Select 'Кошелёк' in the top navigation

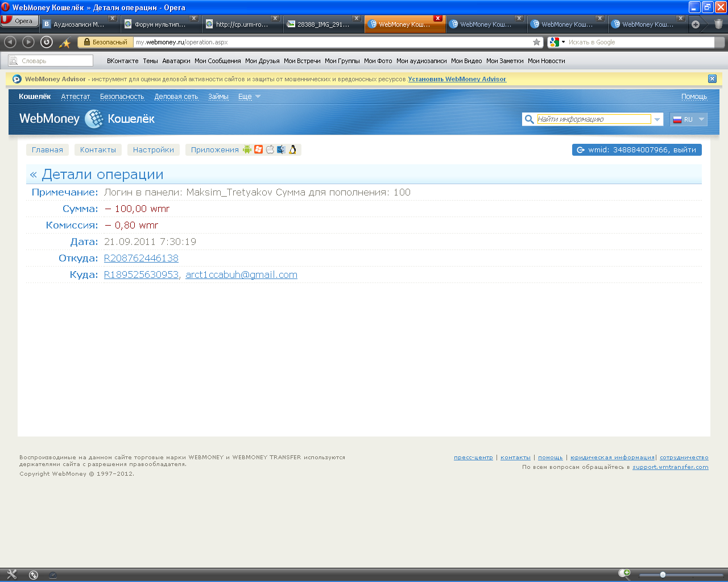click(x=35, y=97)
